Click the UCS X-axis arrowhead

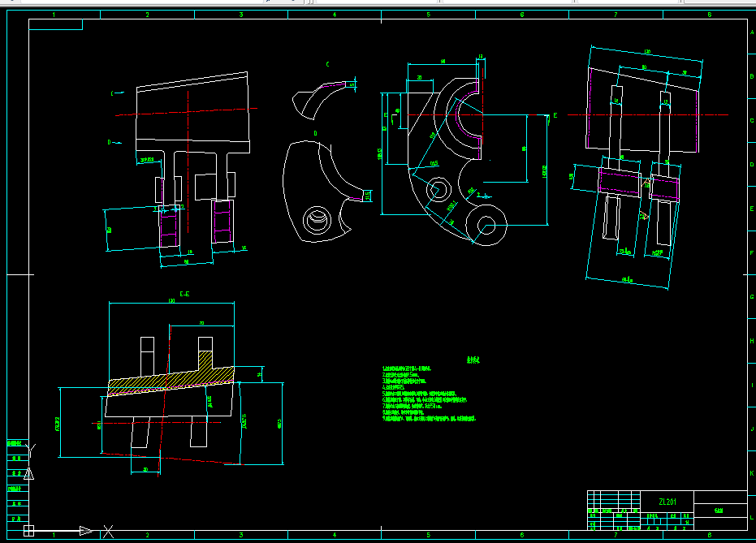86,531
